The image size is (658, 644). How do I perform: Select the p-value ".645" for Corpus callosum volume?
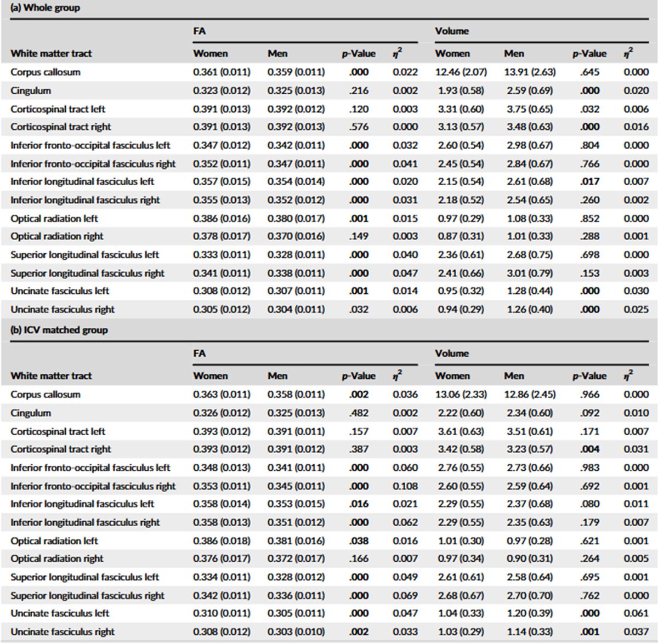590,72
